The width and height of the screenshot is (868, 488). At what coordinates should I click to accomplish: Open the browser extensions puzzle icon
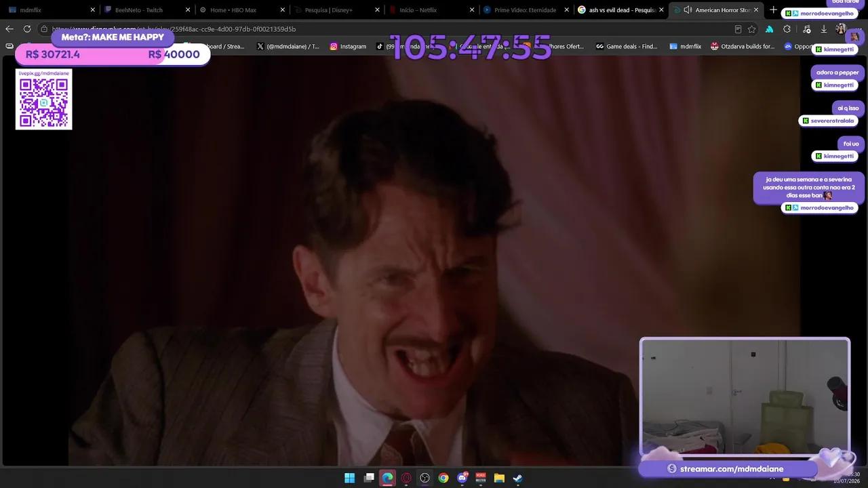pos(787,29)
